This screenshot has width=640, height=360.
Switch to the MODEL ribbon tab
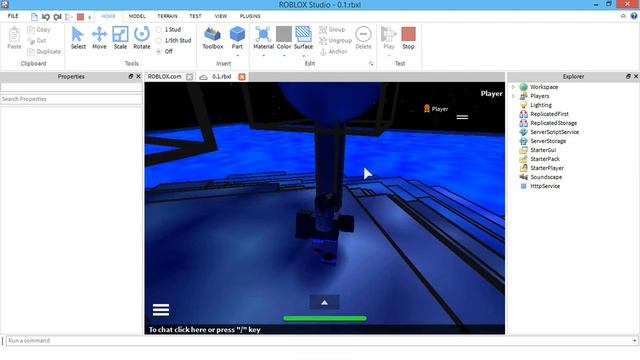pos(137,16)
